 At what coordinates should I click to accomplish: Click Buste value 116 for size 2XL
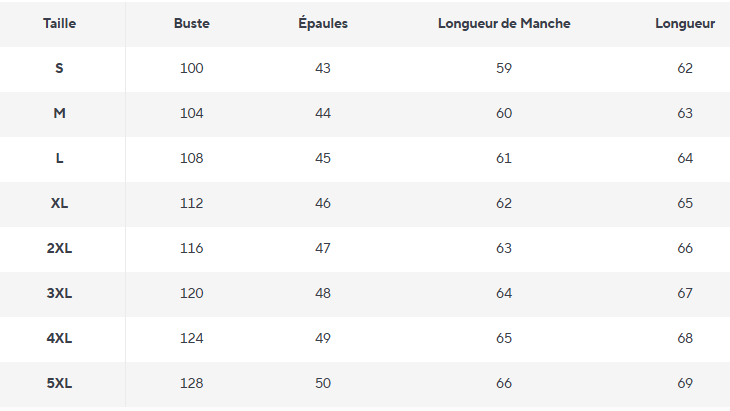(191, 249)
